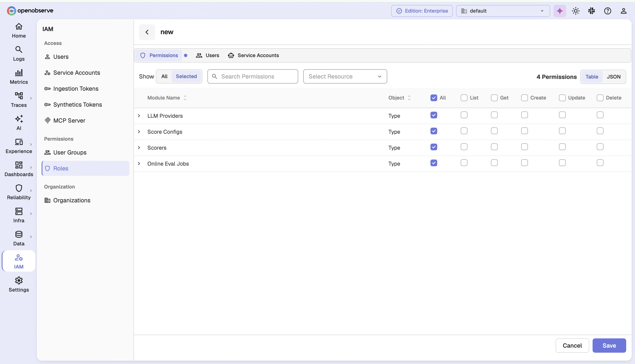
Task: Open the Select Resource dropdown
Action: tap(345, 76)
